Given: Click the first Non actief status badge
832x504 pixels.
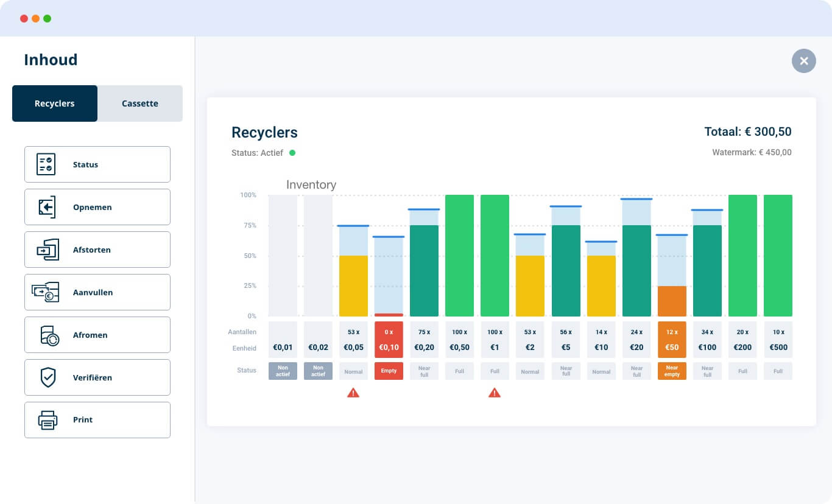Looking at the screenshot, I should (283, 371).
